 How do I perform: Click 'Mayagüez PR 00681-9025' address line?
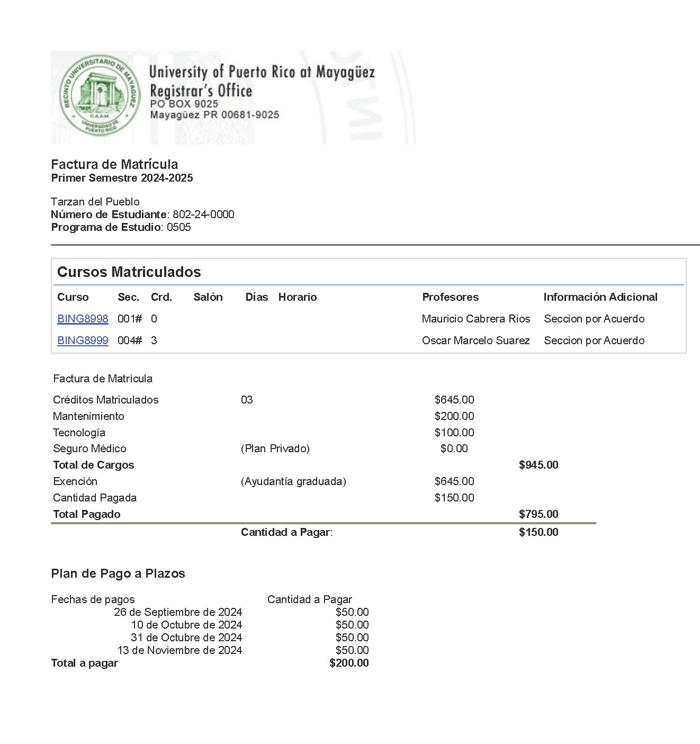pyautogui.click(x=214, y=115)
